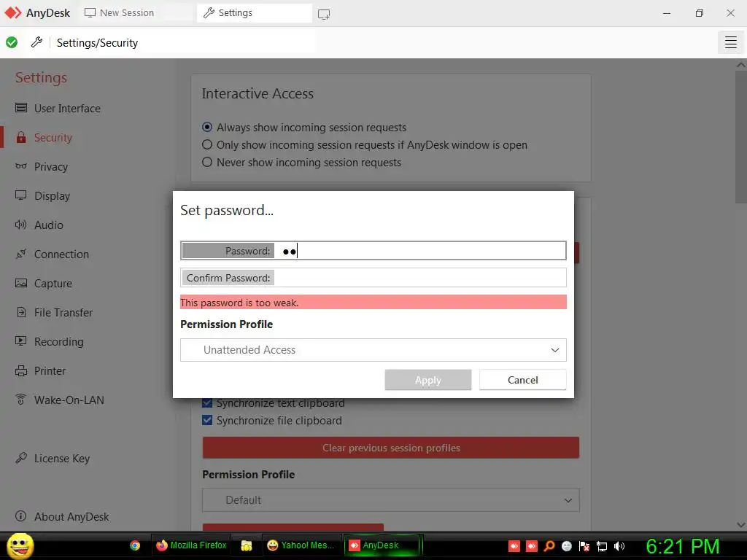This screenshot has height=560, width=747.
Task: Select Never show incoming session requests
Action: 207,163
